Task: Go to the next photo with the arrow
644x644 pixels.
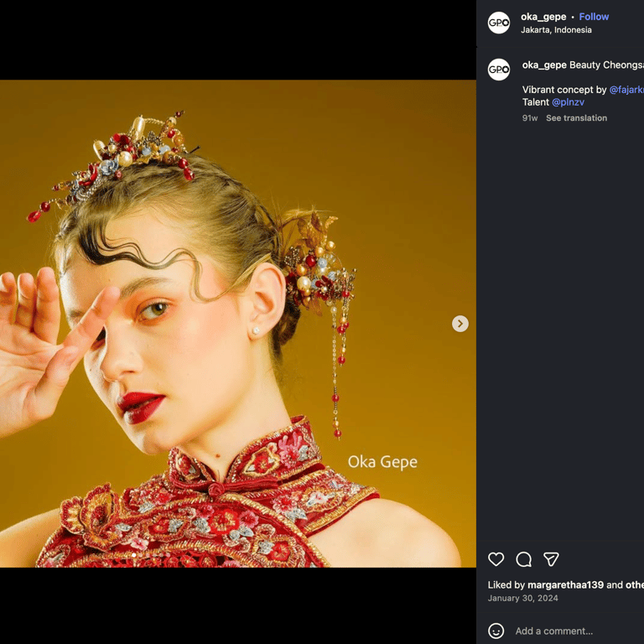Action: 460,324
